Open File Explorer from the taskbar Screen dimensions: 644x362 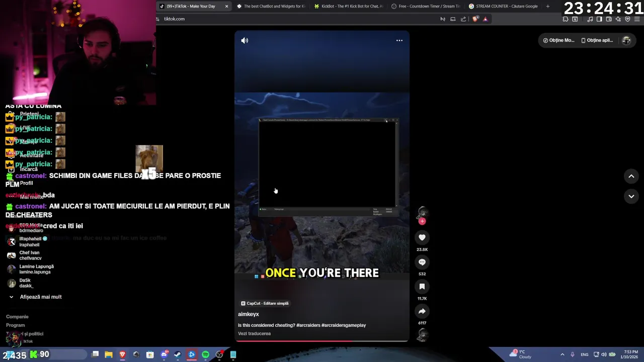pos(109,355)
